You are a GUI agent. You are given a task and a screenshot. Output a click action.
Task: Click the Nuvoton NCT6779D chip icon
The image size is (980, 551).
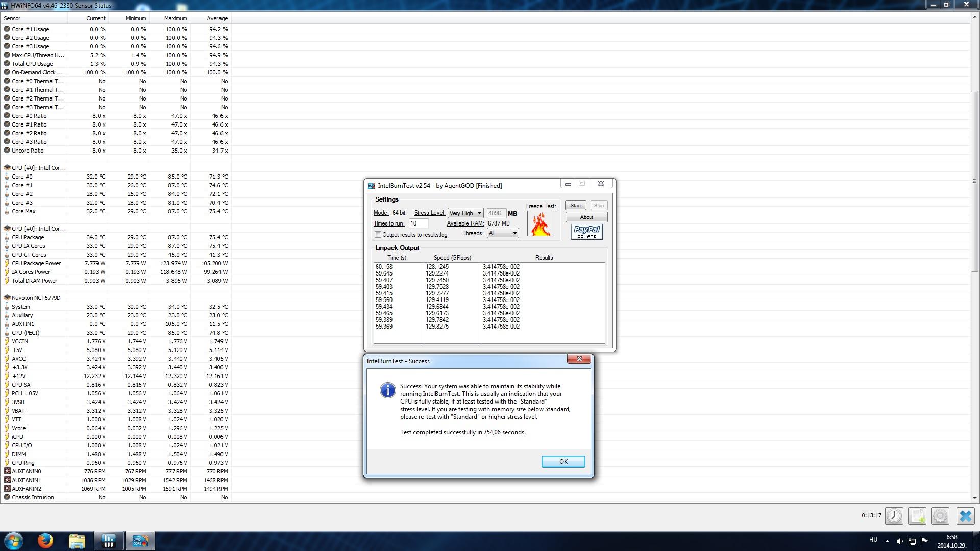pyautogui.click(x=7, y=298)
